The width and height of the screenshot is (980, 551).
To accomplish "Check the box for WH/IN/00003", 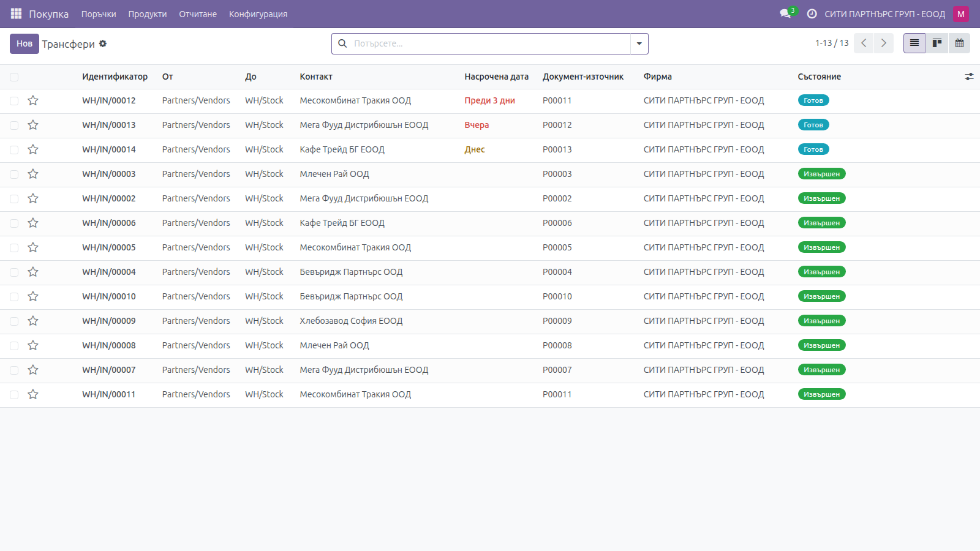I will point(14,174).
